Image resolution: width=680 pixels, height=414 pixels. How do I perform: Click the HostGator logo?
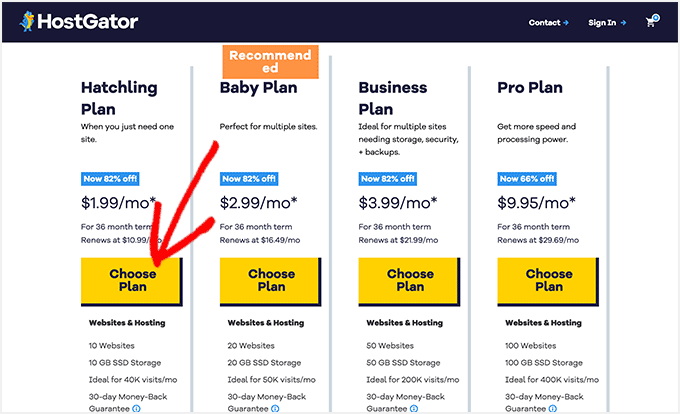coord(75,21)
